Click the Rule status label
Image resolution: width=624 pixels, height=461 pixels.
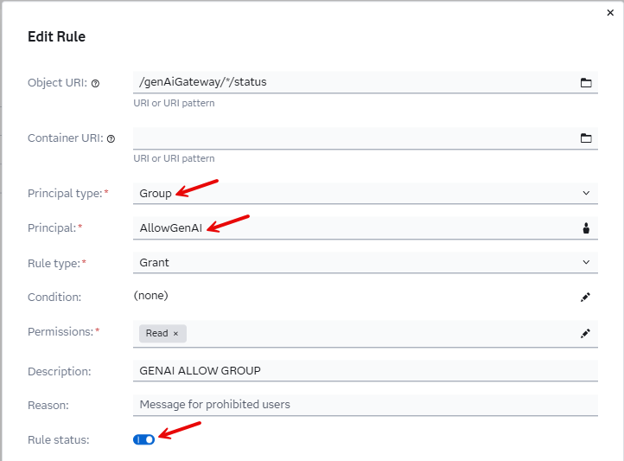58,440
